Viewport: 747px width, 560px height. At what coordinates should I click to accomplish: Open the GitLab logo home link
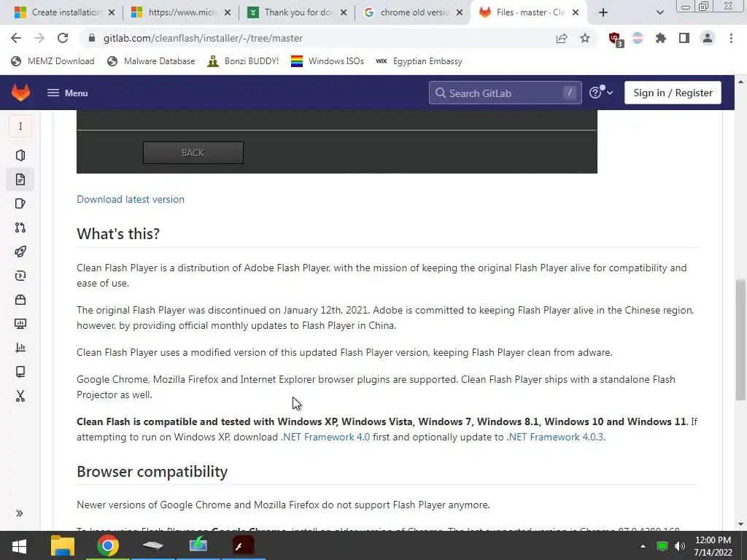[x=20, y=93]
